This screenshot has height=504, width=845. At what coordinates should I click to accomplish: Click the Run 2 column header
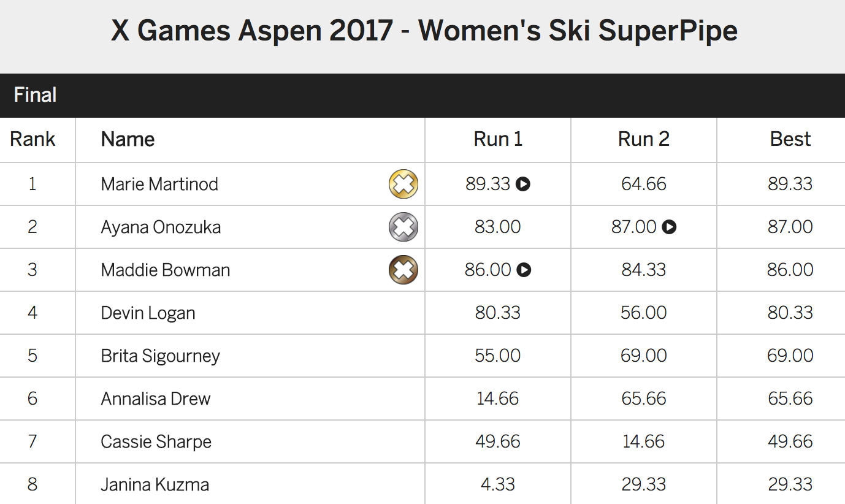click(644, 139)
